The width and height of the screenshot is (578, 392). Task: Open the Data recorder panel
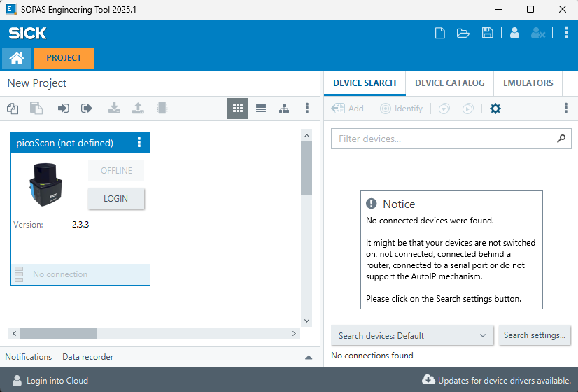click(87, 357)
